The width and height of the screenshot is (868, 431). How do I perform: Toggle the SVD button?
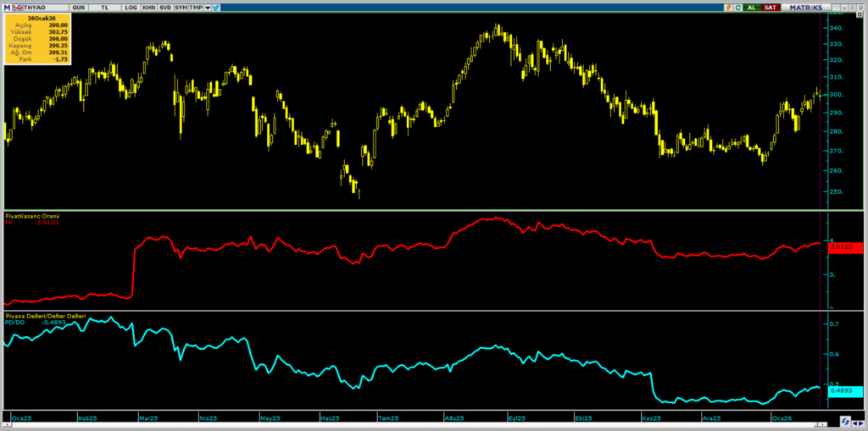[165, 8]
